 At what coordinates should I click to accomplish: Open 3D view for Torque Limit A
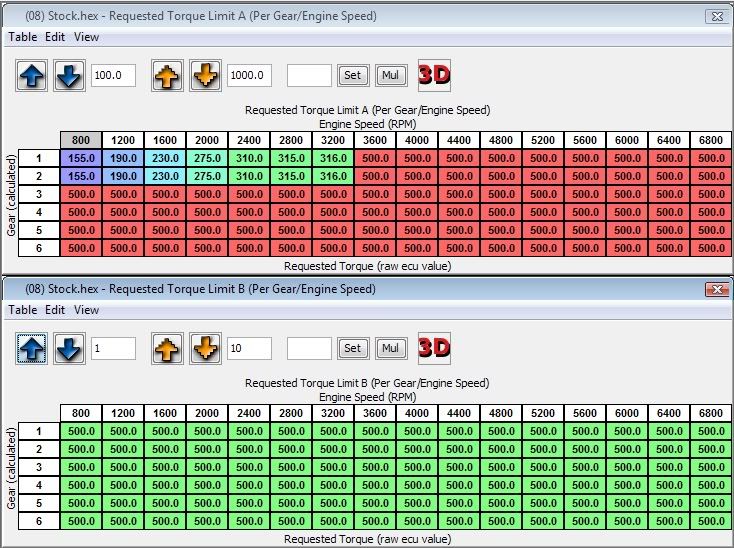[x=434, y=75]
